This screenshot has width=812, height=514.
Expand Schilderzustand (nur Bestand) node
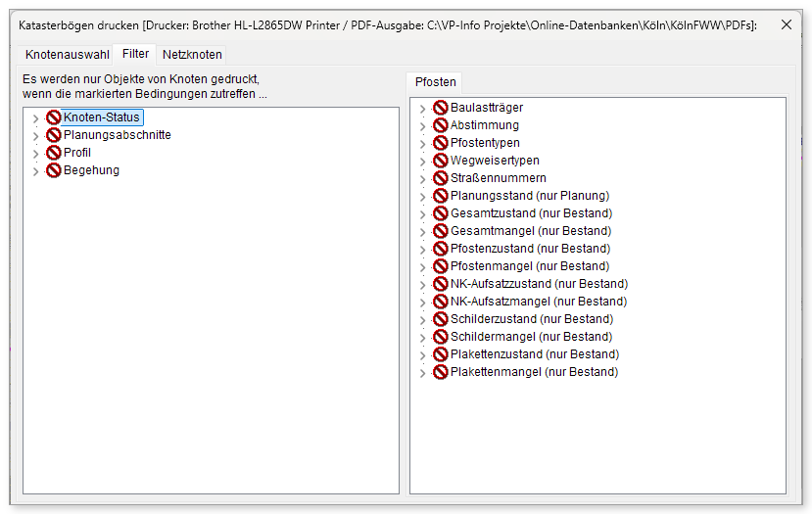(x=422, y=320)
